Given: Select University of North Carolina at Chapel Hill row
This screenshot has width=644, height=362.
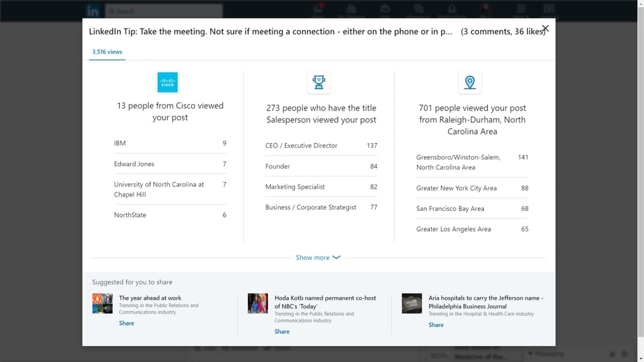Looking at the screenshot, I should point(170,189).
